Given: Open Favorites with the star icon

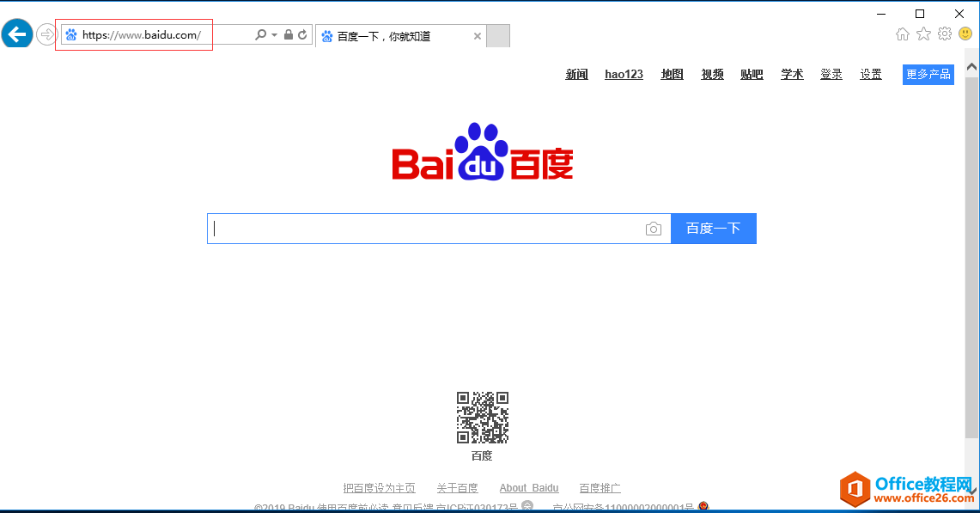Looking at the screenshot, I should (x=924, y=34).
